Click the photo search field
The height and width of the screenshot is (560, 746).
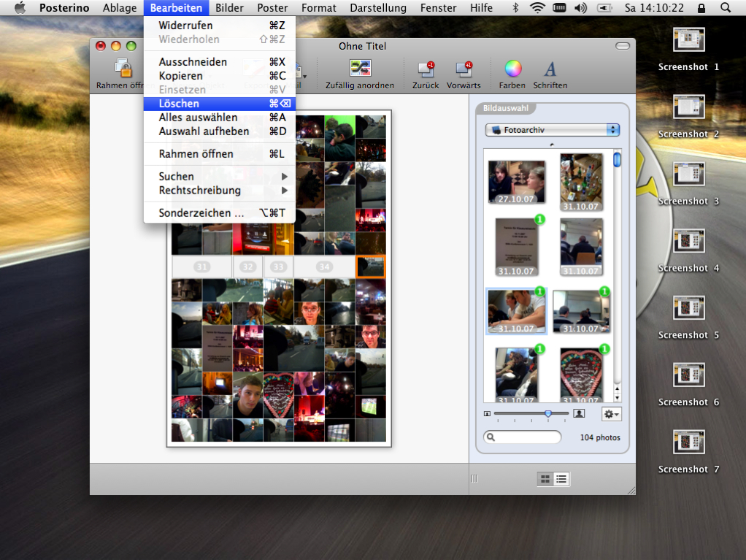[x=523, y=437]
